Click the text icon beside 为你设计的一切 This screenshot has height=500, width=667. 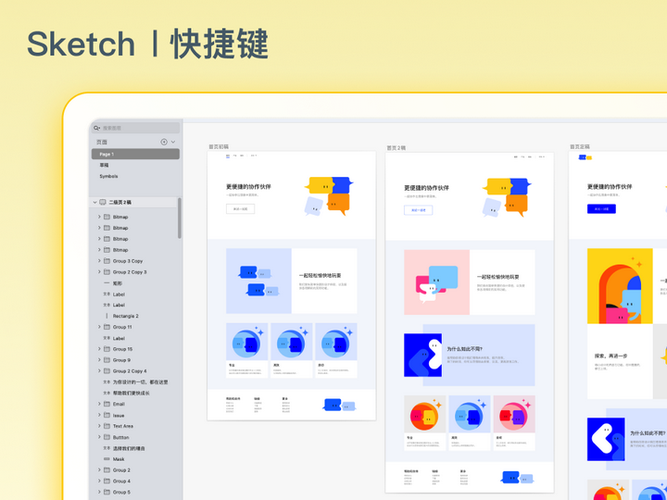[x=107, y=382]
